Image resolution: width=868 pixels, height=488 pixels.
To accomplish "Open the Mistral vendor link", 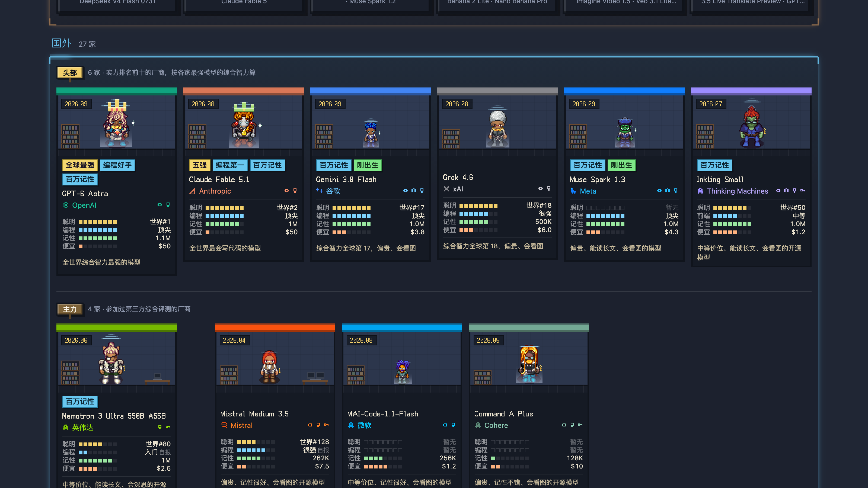I will click(x=241, y=425).
